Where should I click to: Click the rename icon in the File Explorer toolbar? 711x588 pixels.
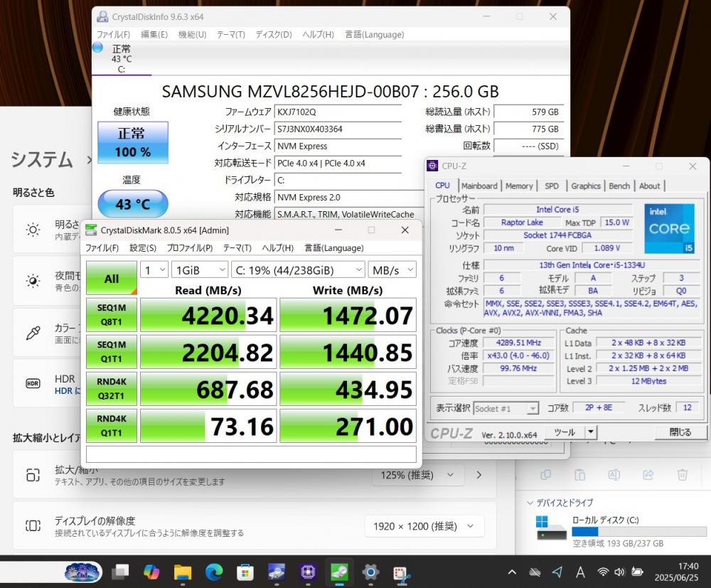tap(614, 475)
